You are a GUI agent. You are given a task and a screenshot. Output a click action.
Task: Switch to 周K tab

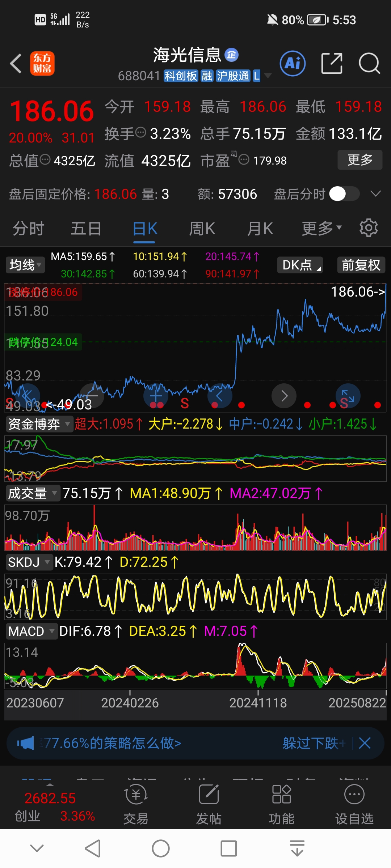[x=202, y=229]
